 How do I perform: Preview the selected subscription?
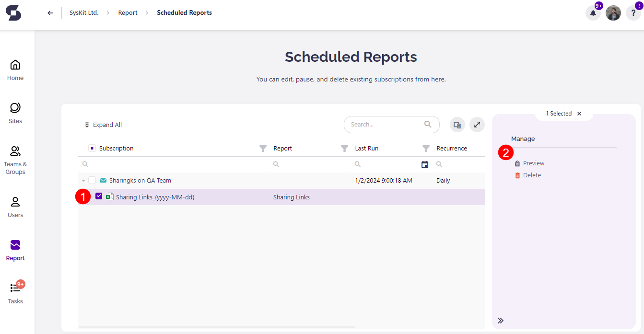click(x=533, y=163)
